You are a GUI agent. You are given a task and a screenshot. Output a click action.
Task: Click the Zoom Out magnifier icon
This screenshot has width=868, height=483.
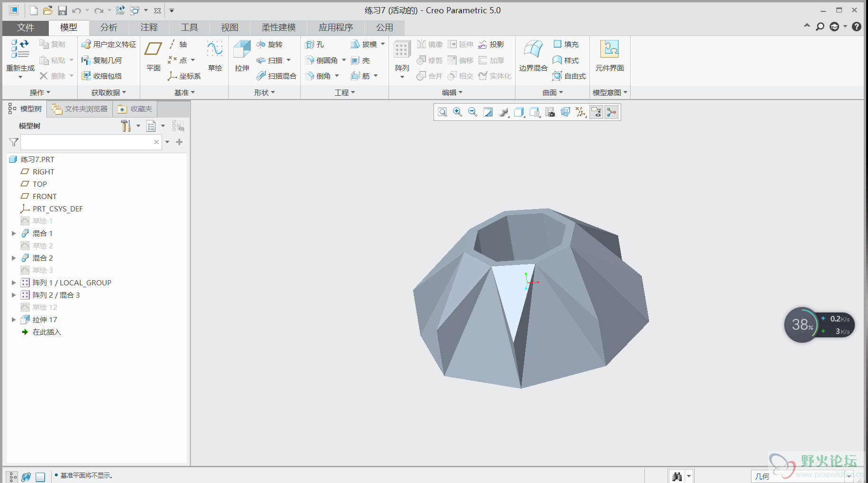pos(473,112)
